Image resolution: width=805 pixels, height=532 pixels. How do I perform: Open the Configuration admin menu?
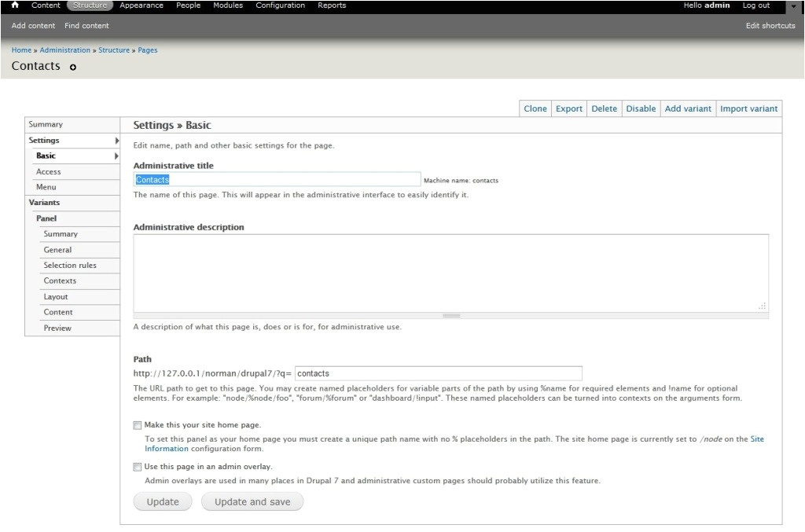pyautogui.click(x=281, y=6)
